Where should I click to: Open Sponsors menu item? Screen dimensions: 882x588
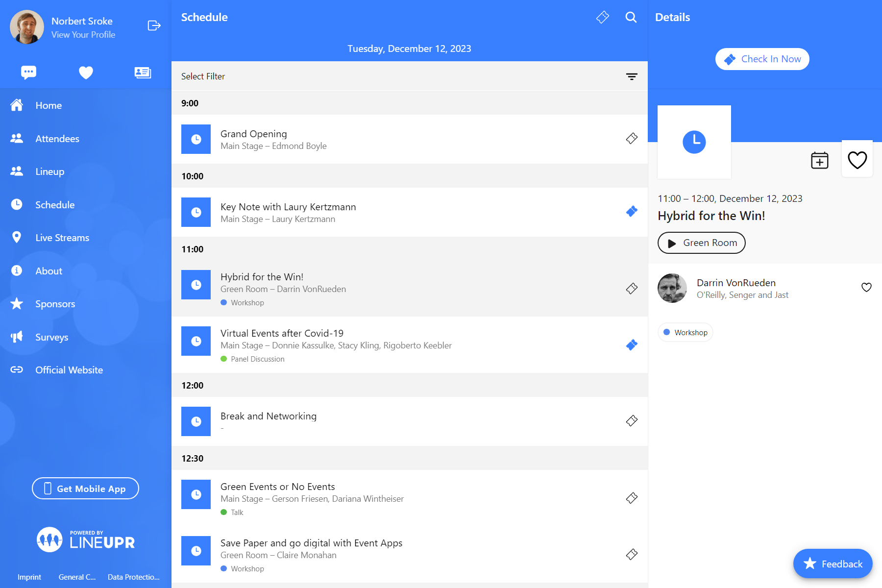(55, 304)
